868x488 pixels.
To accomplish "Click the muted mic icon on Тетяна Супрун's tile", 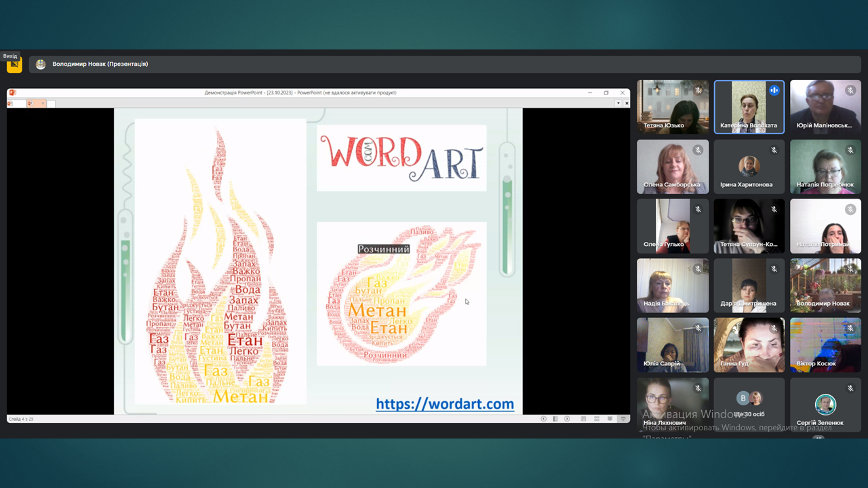I will click(x=774, y=209).
